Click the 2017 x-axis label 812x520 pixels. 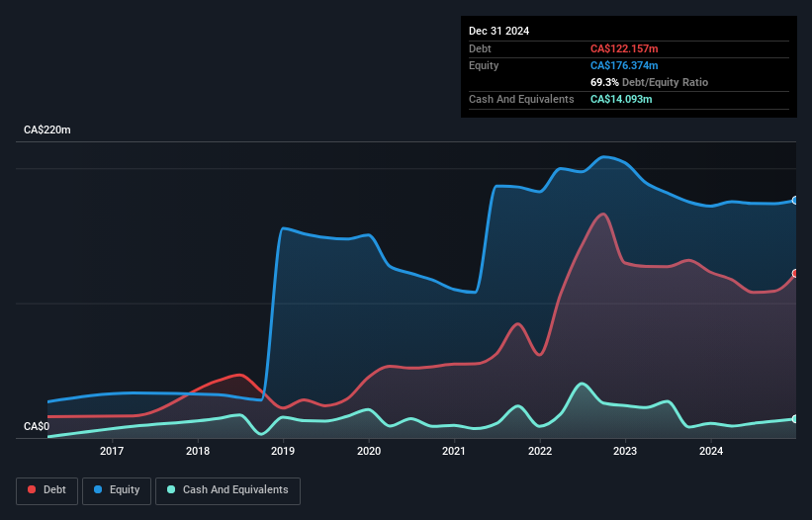point(112,451)
